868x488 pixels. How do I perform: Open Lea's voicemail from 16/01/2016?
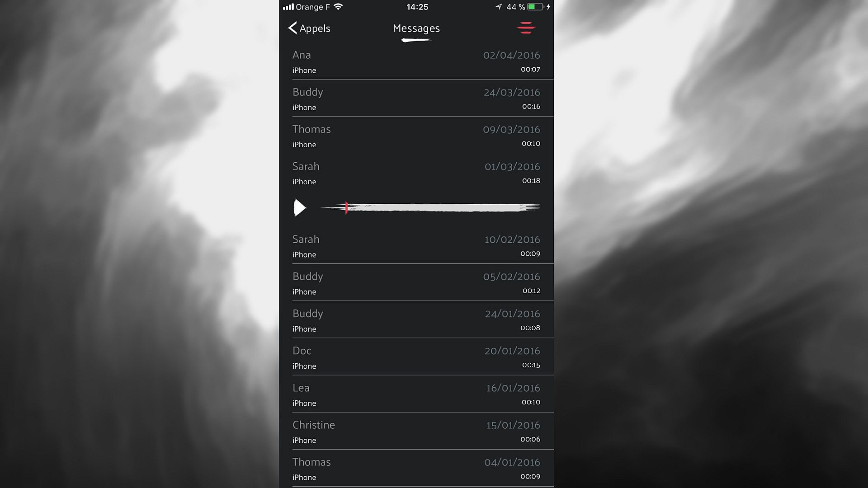pyautogui.click(x=416, y=394)
